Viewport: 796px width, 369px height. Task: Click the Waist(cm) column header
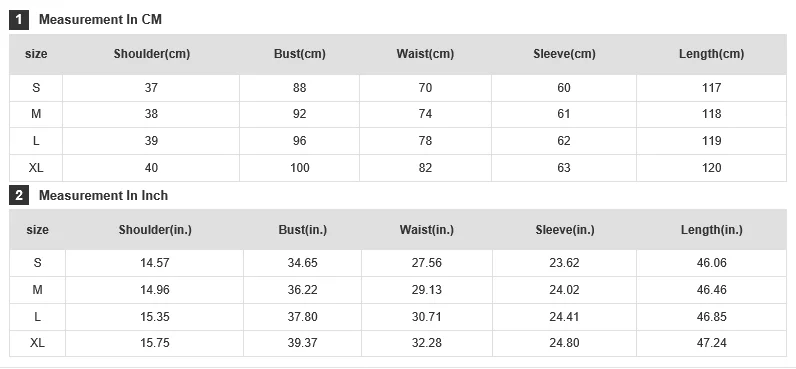pos(425,54)
